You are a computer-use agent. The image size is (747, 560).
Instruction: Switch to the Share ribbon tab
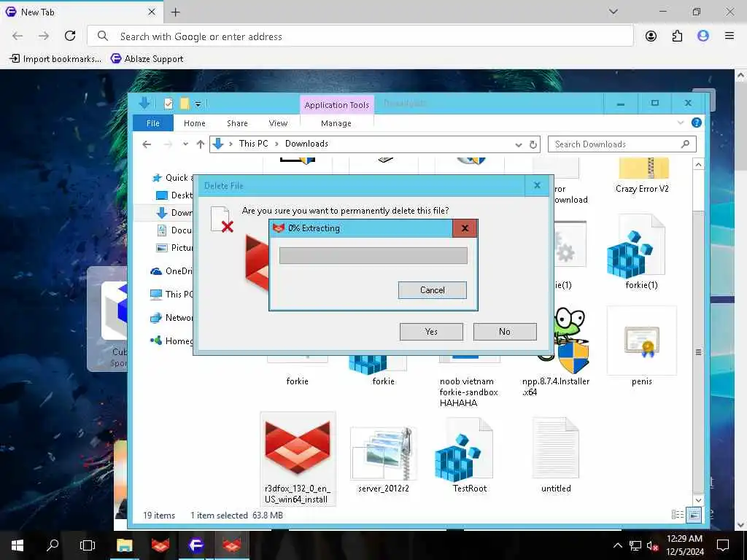pyautogui.click(x=237, y=122)
